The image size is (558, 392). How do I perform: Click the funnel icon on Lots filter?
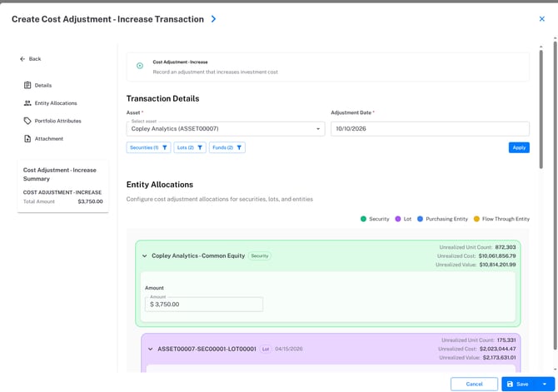tap(200, 147)
